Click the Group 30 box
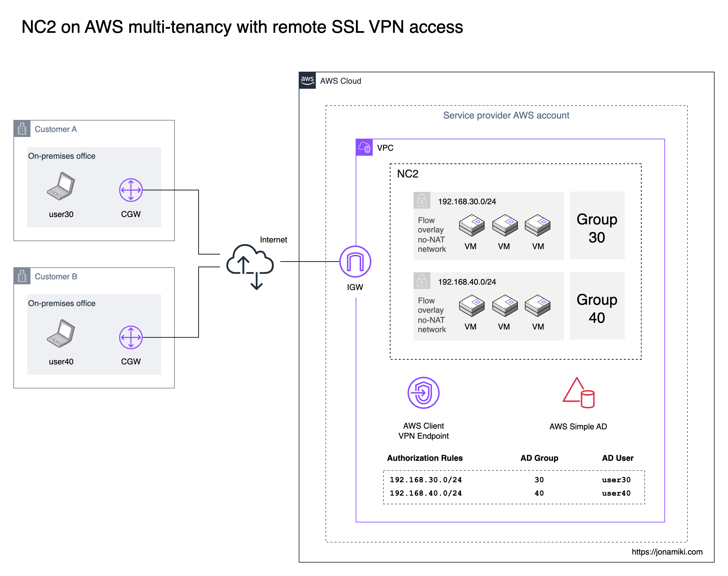 coord(597,225)
